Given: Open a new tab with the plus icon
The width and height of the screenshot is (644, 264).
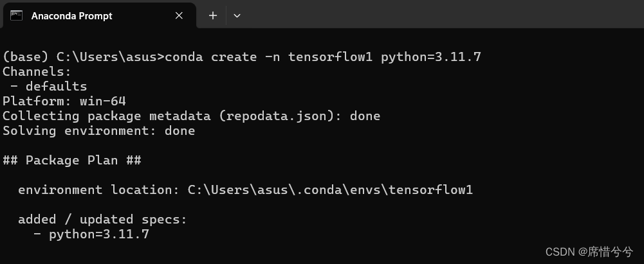Looking at the screenshot, I should [213, 15].
